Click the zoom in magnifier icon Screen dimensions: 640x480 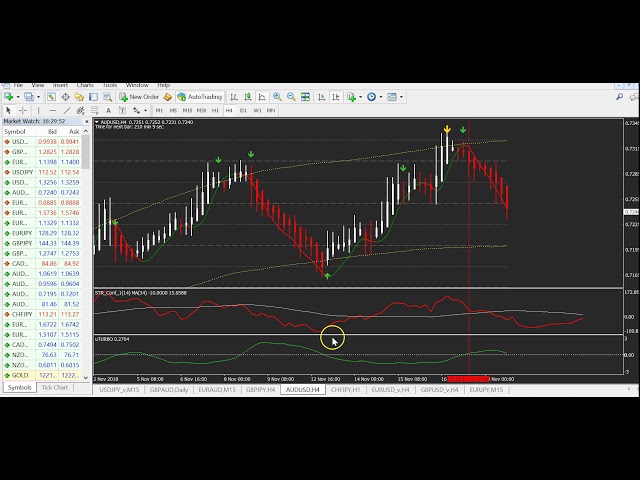[x=277, y=97]
